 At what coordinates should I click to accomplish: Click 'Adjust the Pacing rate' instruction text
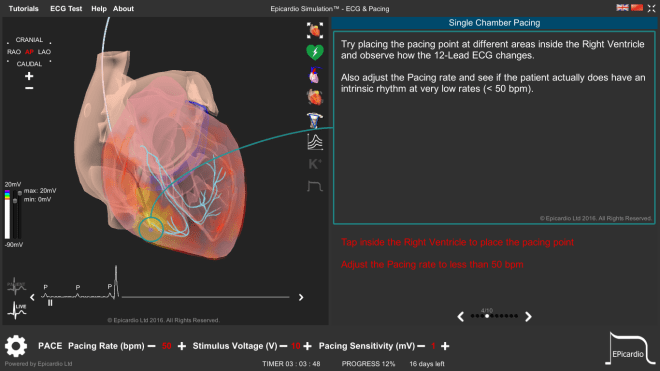pyautogui.click(x=432, y=264)
